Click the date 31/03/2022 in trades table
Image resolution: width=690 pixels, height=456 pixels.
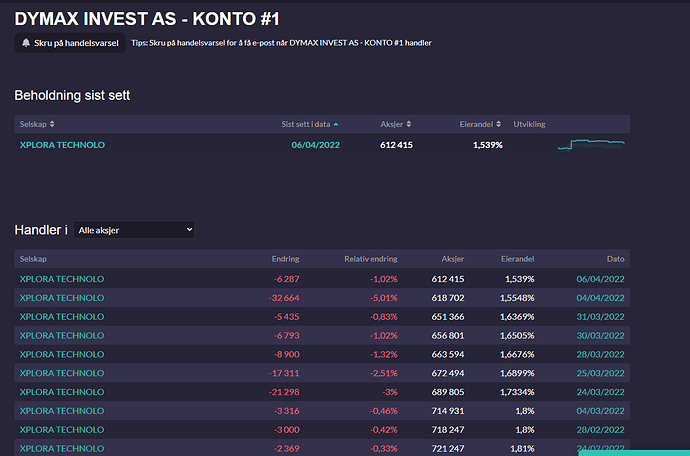[600, 316]
